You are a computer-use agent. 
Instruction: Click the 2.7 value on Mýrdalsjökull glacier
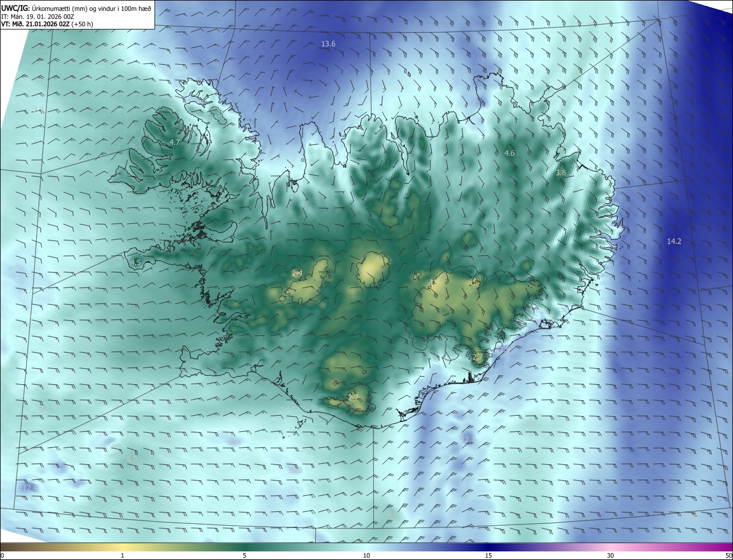click(353, 397)
